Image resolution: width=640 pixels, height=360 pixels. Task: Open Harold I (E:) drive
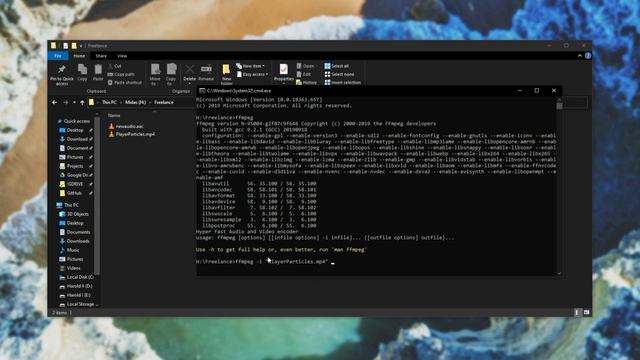click(x=78, y=295)
